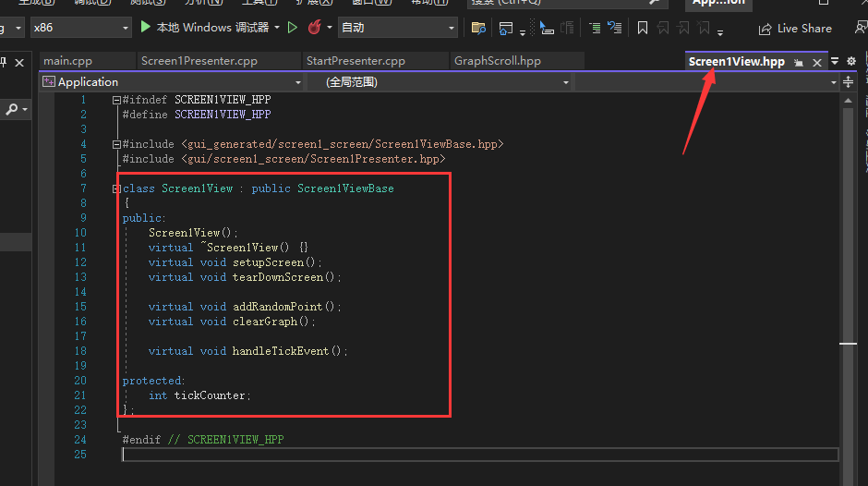868x486 pixels.
Task: Click the "public:" keyword on line 9
Action: 144,218
